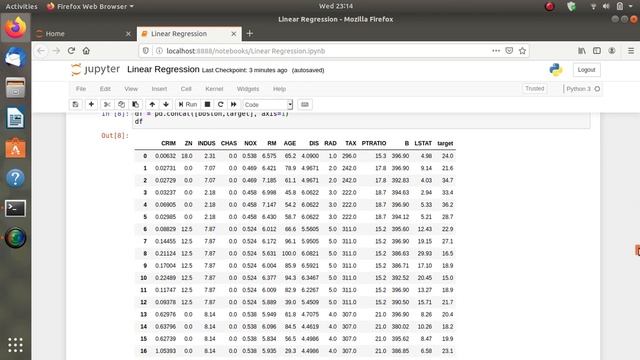Open the File menu
The width and height of the screenshot is (640, 360).
[x=81, y=89]
